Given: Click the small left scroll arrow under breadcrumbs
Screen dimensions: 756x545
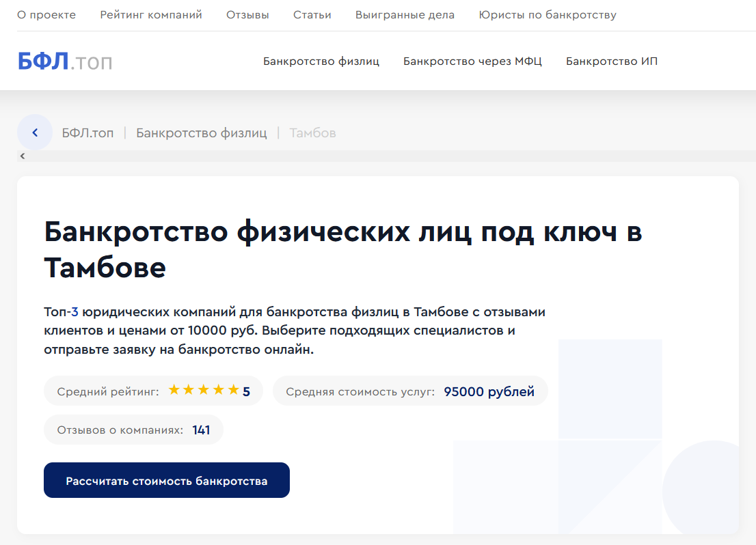Looking at the screenshot, I should pyautogui.click(x=22, y=156).
